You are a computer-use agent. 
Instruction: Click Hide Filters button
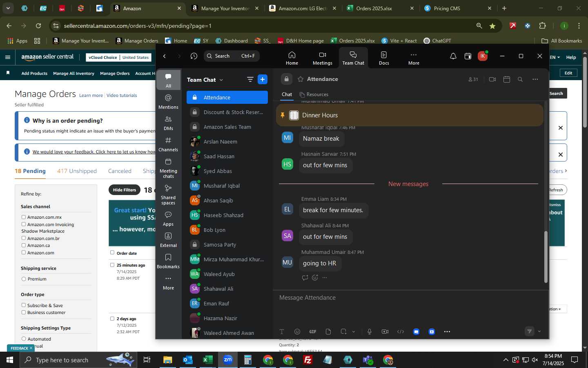click(125, 190)
